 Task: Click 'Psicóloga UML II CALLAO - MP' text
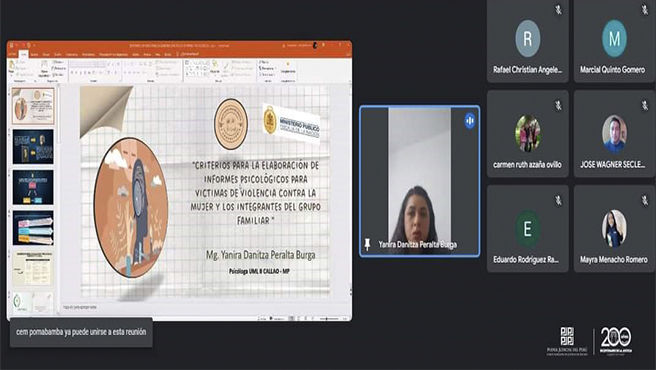click(259, 271)
